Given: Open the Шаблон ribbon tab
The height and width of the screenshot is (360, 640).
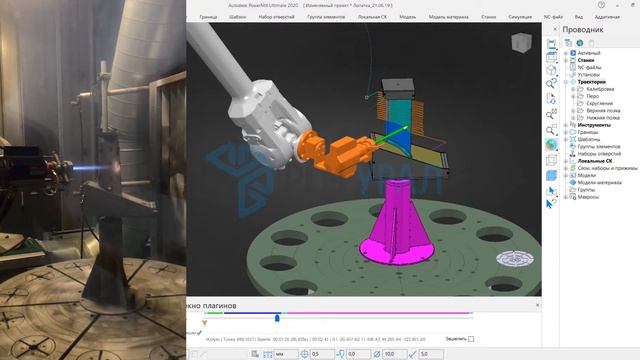Looking at the screenshot, I should (x=238, y=17).
